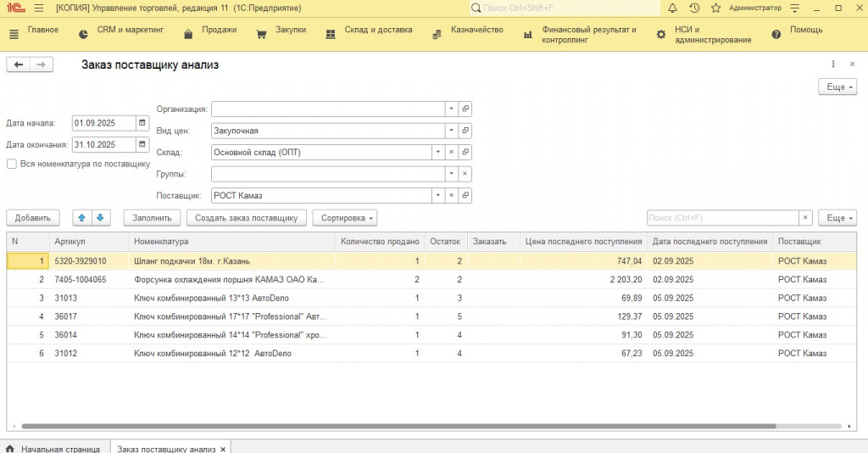Open form vertical dots menu

833,64
